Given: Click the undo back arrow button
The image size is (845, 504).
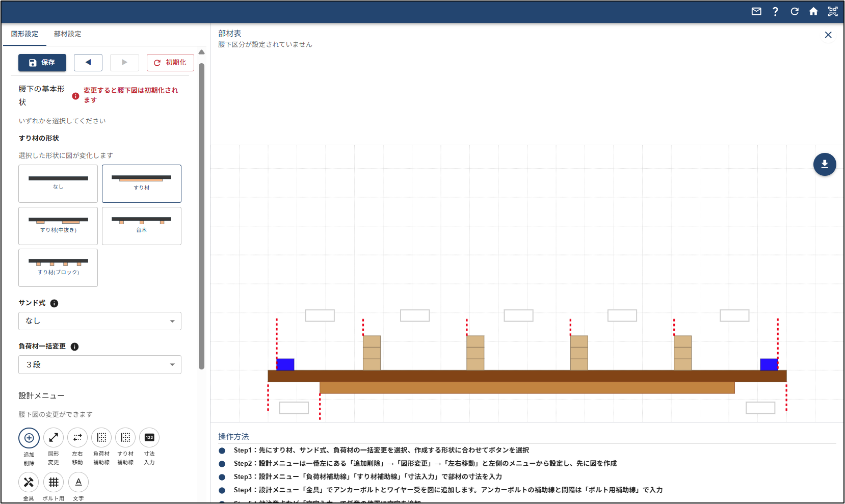Looking at the screenshot, I should (88, 63).
